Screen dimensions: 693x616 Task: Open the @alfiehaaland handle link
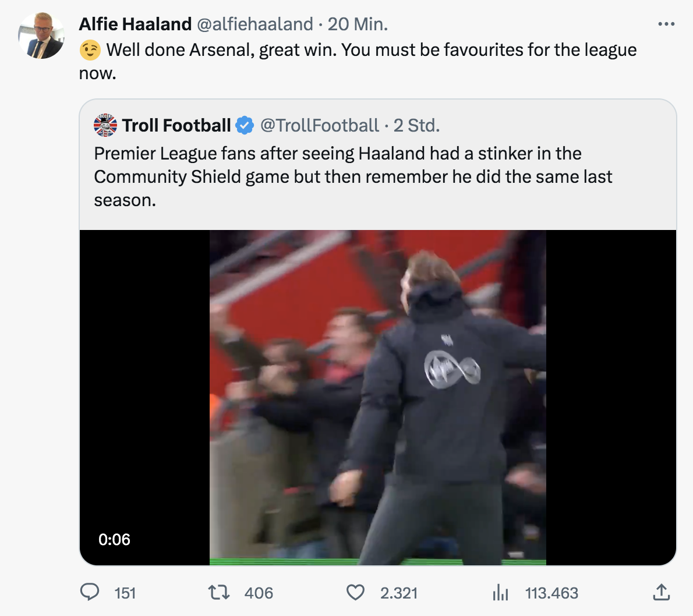[x=255, y=24]
